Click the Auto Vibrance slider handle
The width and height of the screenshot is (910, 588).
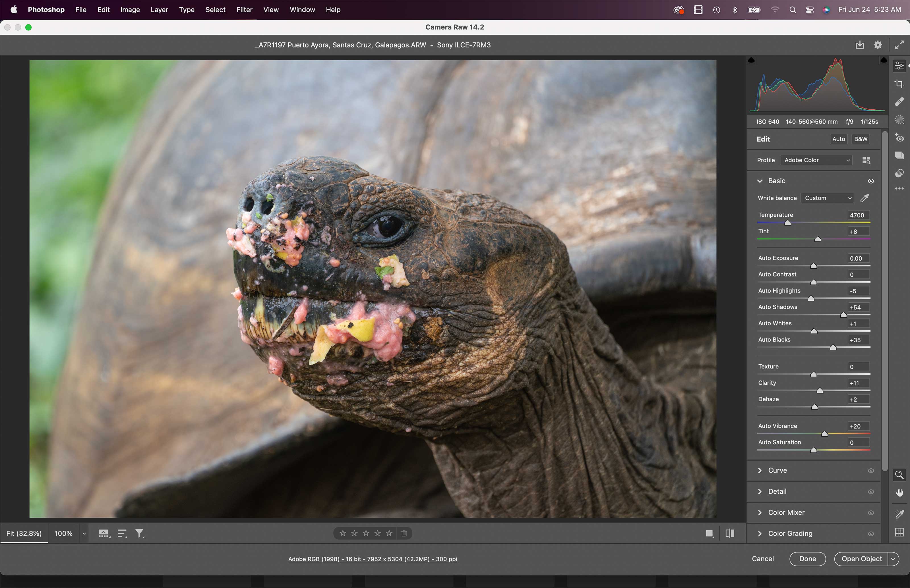[x=824, y=434]
